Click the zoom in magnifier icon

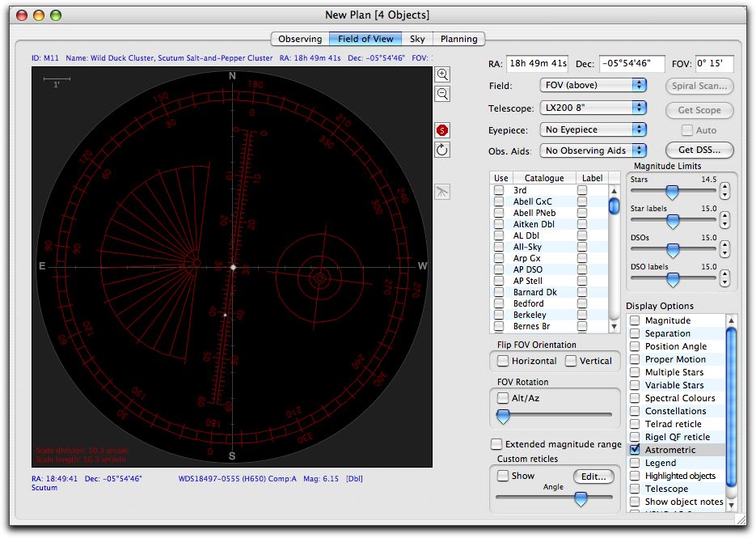pos(442,74)
